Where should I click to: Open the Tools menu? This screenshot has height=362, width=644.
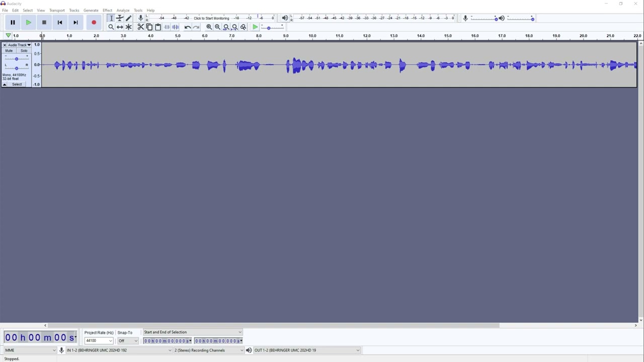click(x=138, y=10)
